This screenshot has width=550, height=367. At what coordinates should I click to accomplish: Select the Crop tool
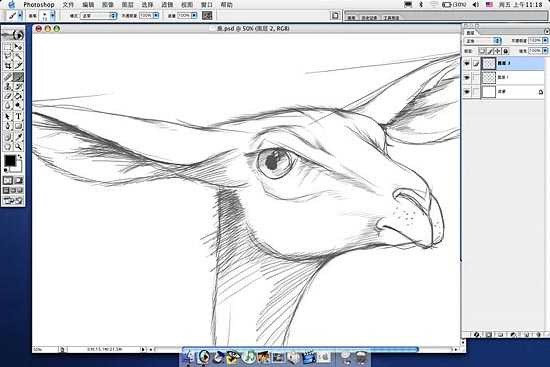(x=8, y=66)
